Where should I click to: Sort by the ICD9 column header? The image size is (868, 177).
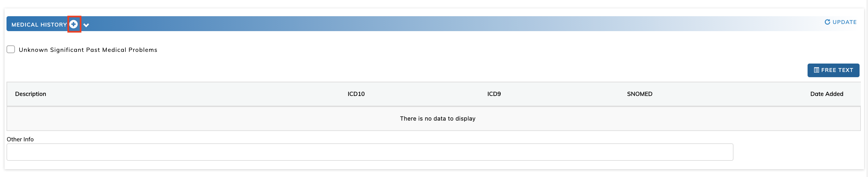point(494,94)
